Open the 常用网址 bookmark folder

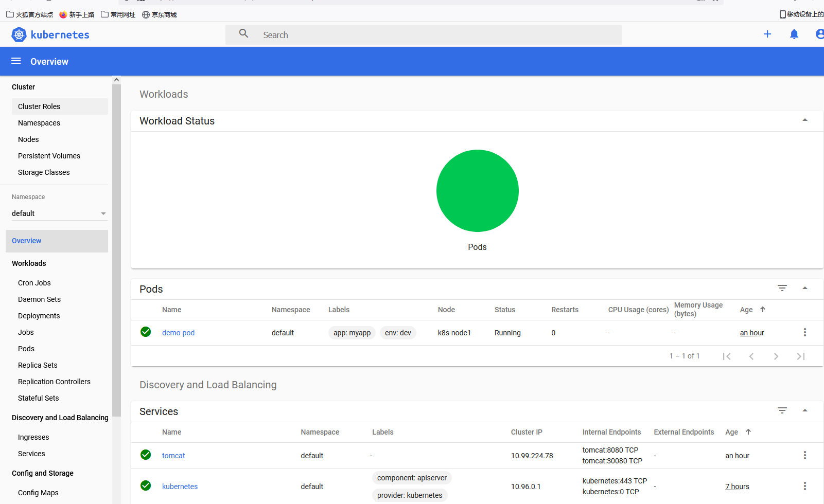click(118, 14)
